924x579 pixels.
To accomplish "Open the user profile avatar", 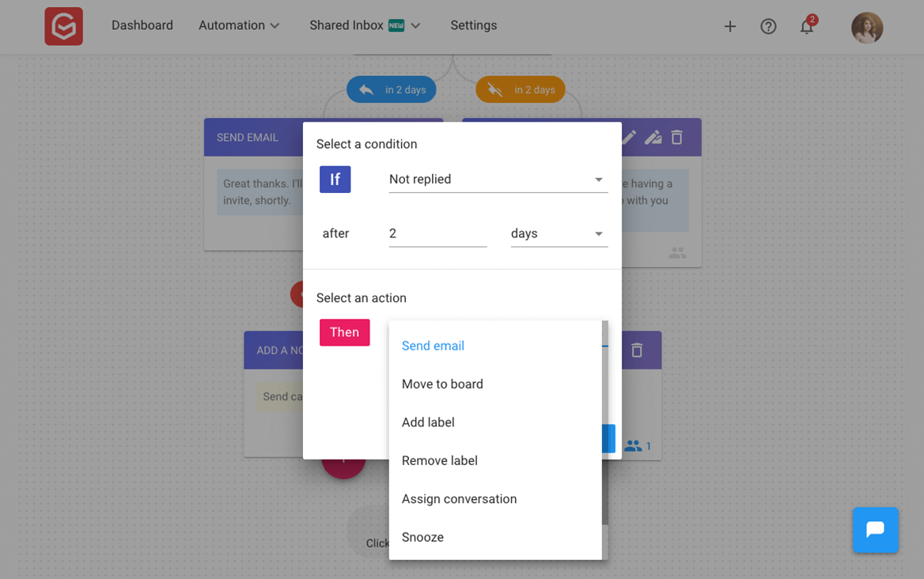I will [867, 28].
